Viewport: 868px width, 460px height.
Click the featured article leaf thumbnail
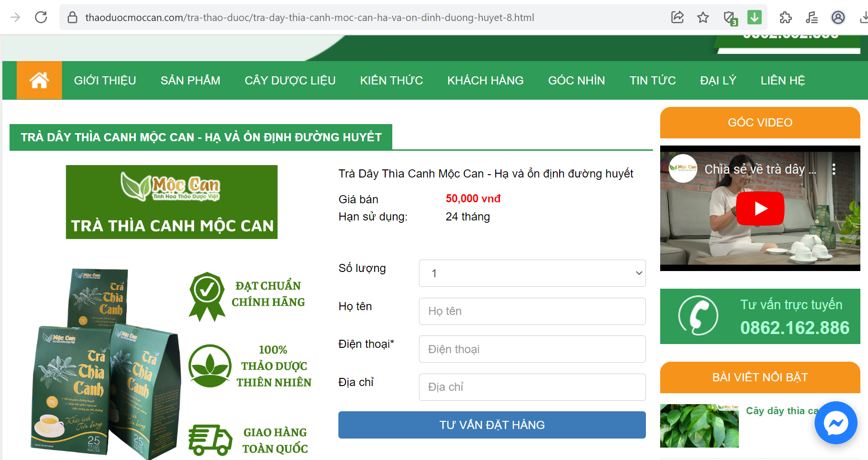[699, 426]
